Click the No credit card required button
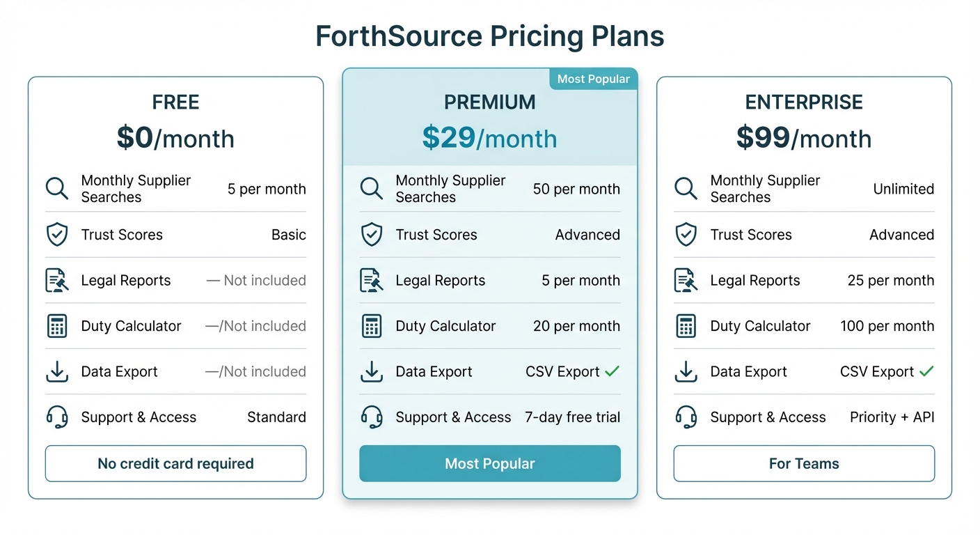 (x=175, y=463)
